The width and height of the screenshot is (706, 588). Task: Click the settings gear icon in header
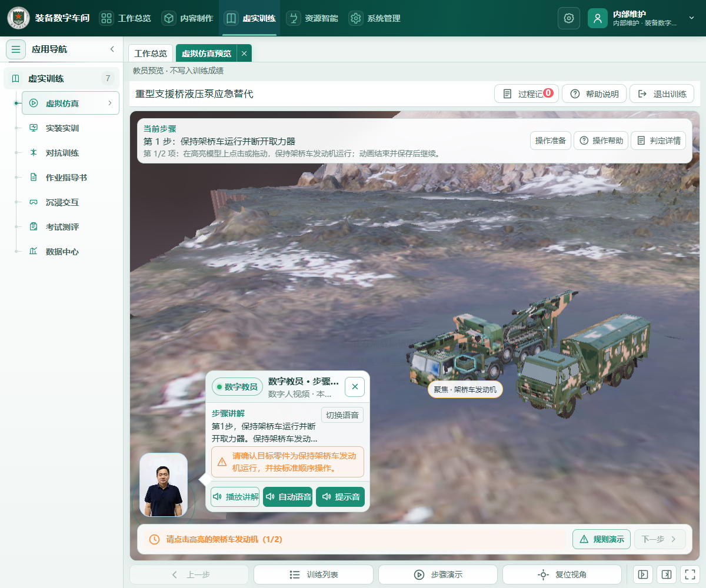(x=568, y=18)
